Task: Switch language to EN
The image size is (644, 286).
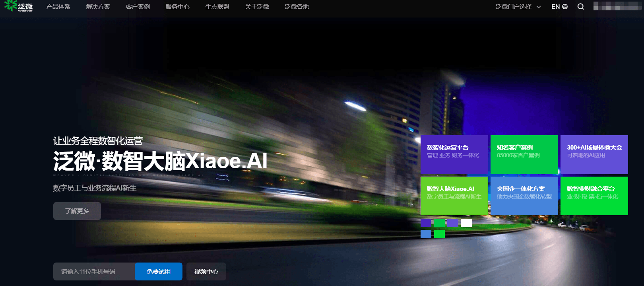Action: pos(555,7)
